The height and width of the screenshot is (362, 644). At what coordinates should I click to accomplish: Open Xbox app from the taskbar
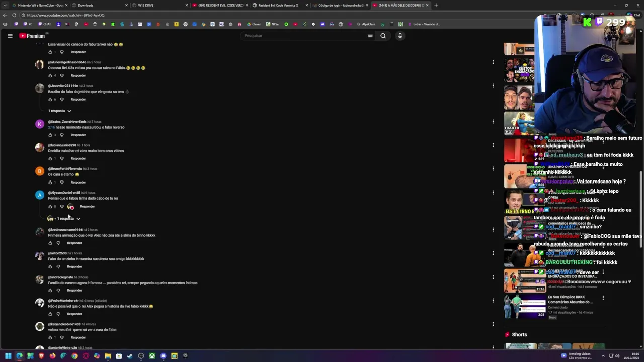point(152,356)
